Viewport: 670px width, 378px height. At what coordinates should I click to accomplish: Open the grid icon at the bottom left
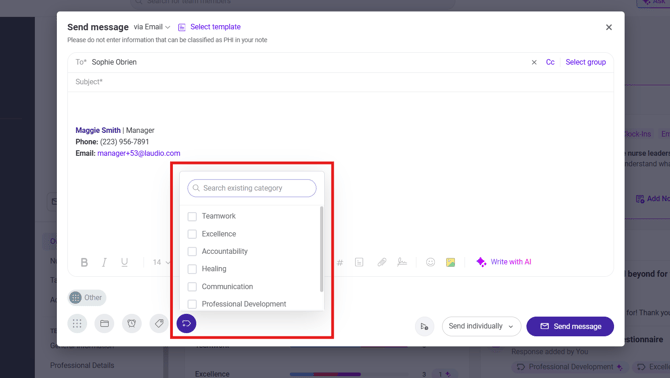pos(77,324)
